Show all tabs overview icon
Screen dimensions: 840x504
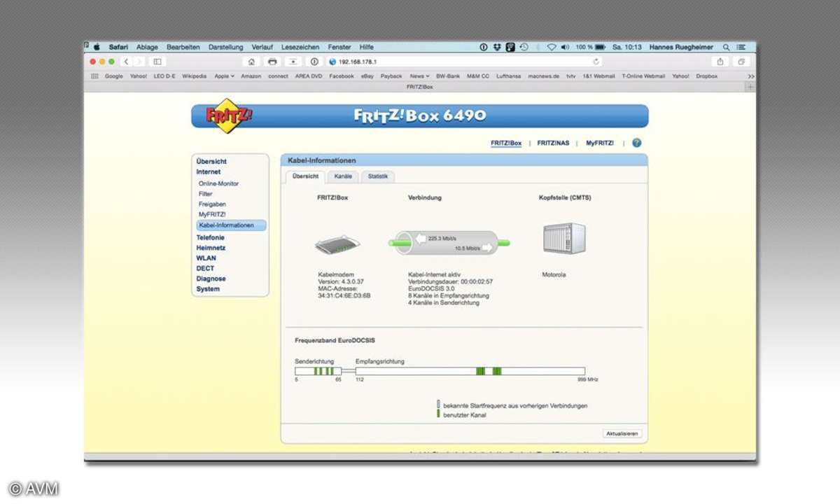[x=741, y=62]
